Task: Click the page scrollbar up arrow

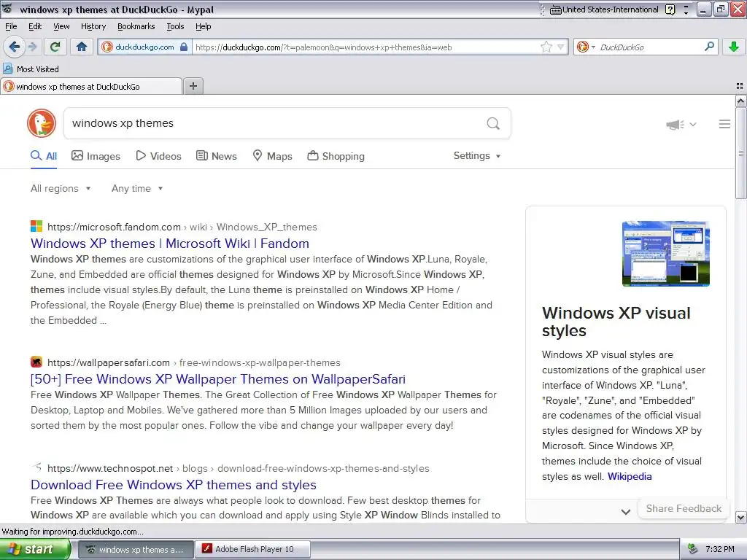Action: coord(740,101)
